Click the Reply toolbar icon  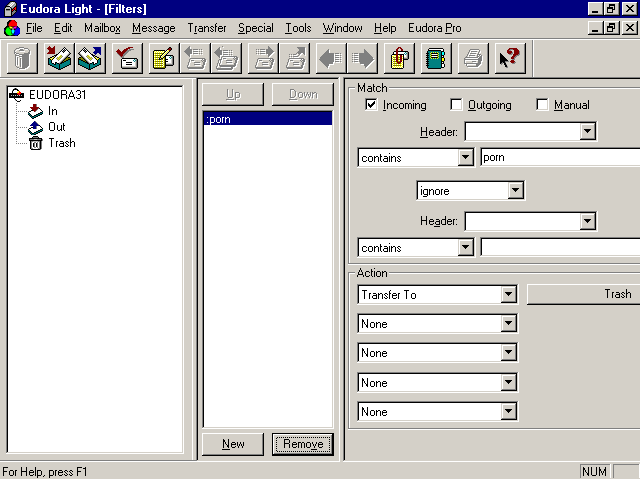196,58
